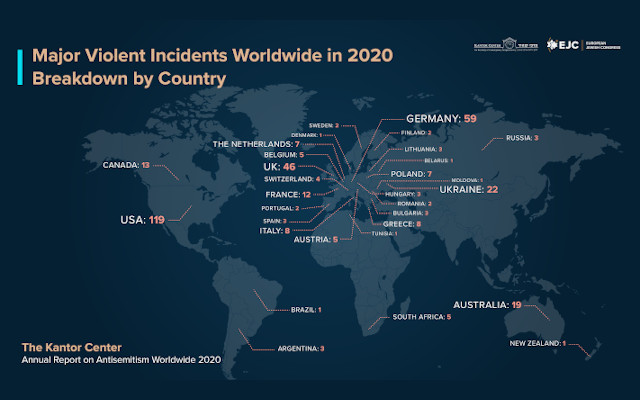Click the 'SPAIN: 3' label
Viewport: 640px width, 400px height.
pos(275,221)
